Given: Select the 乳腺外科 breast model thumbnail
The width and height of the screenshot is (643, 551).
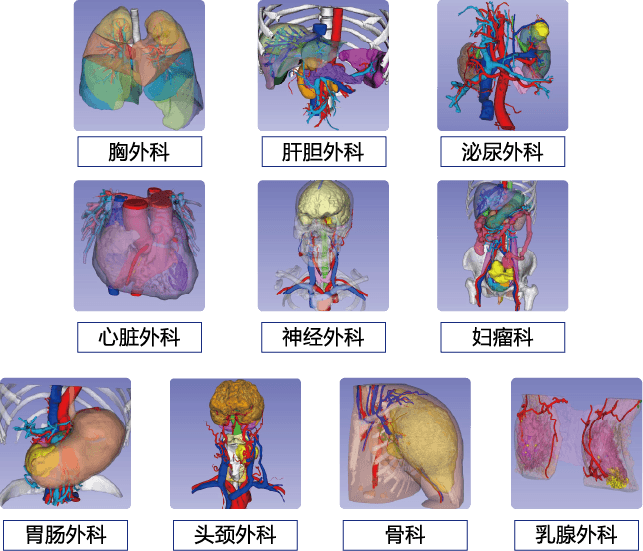Looking at the screenshot, I should (x=577, y=444).
